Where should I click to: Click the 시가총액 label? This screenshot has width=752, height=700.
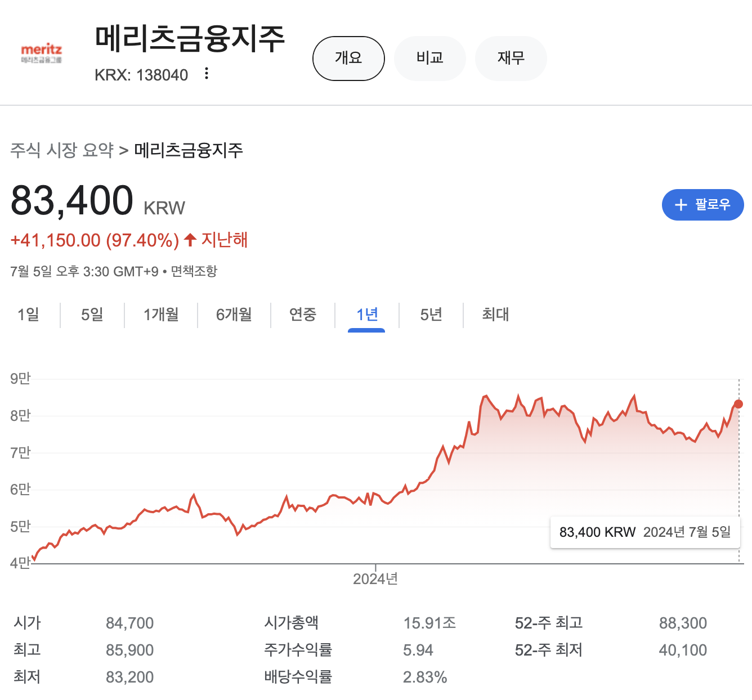[x=292, y=622]
